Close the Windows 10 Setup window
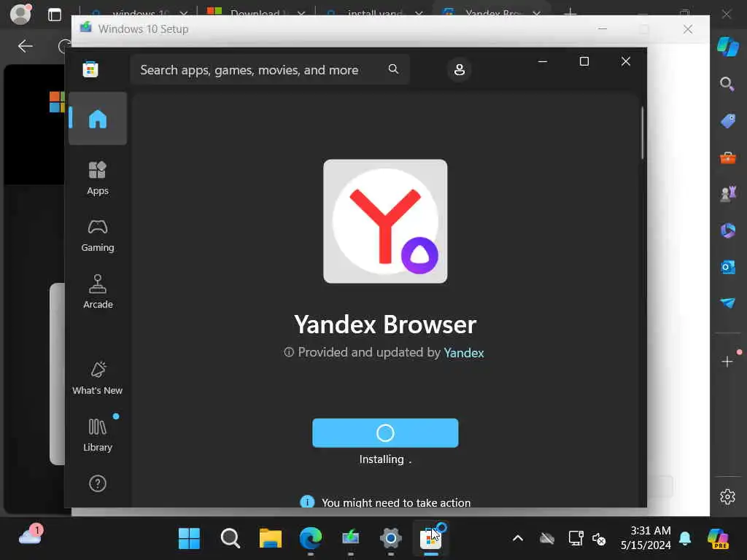The width and height of the screenshot is (747, 560). coord(687,29)
